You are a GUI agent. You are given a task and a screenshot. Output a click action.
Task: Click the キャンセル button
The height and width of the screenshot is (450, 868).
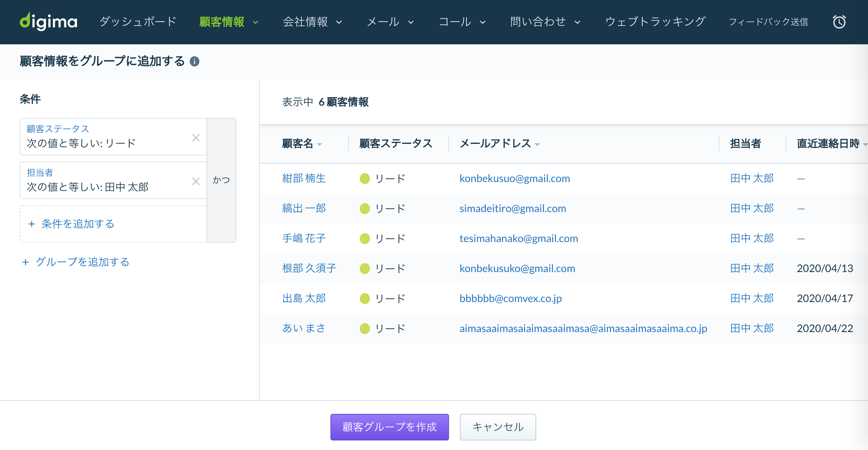pos(498,427)
